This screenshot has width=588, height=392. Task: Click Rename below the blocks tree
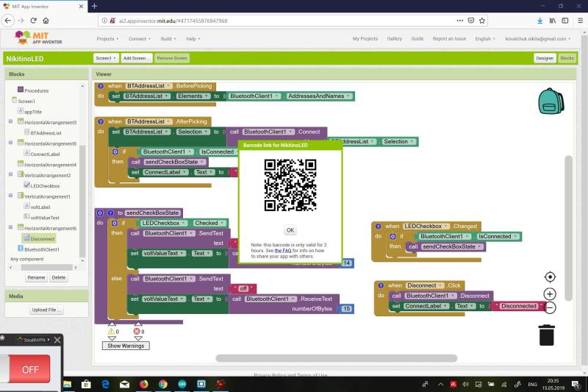point(36,277)
